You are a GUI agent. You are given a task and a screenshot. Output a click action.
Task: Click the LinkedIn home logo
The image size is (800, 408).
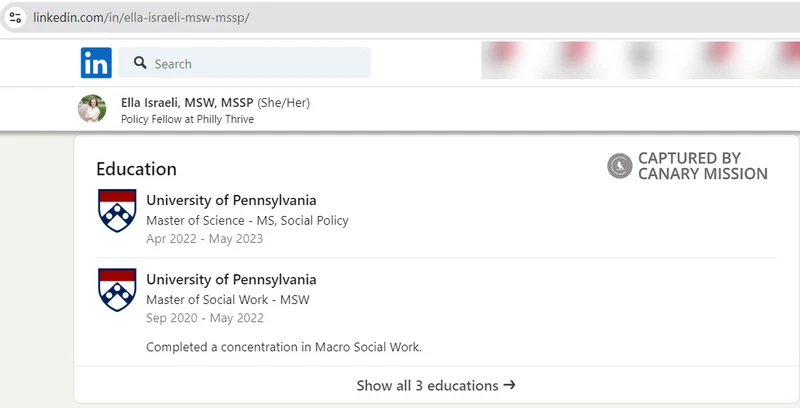[x=96, y=63]
